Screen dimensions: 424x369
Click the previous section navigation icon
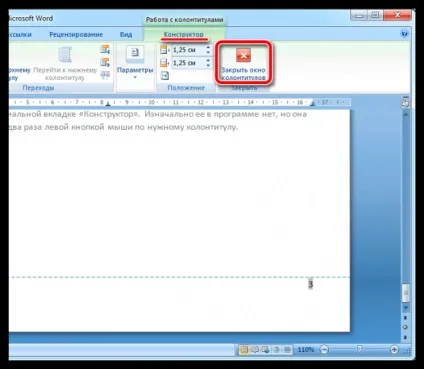pyautogui.click(x=105, y=50)
